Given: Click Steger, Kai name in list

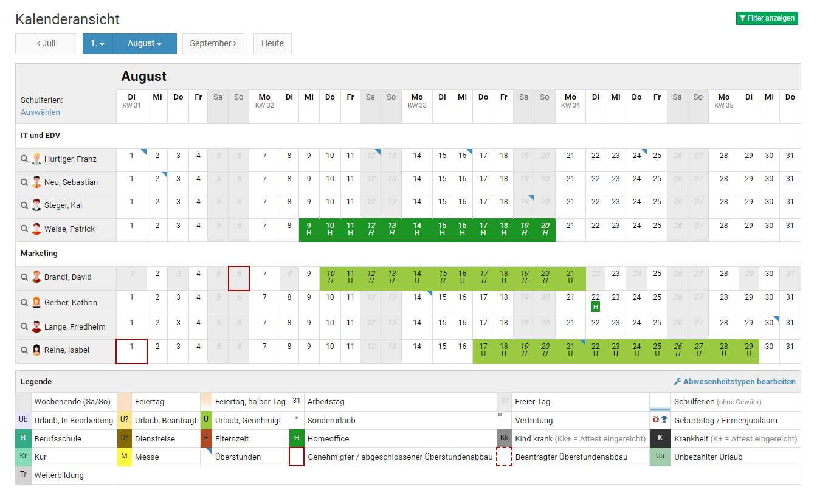Looking at the screenshot, I should [x=63, y=205].
